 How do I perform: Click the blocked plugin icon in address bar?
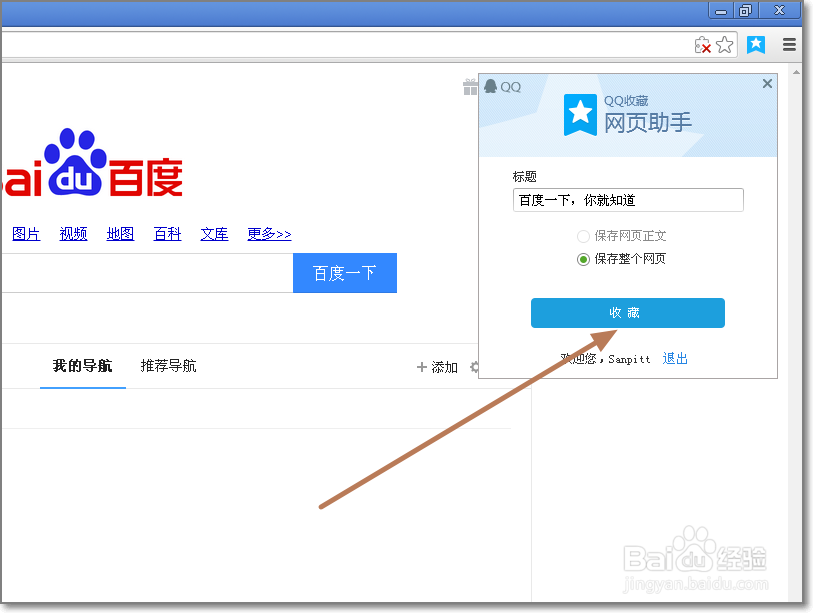click(x=703, y=45)
